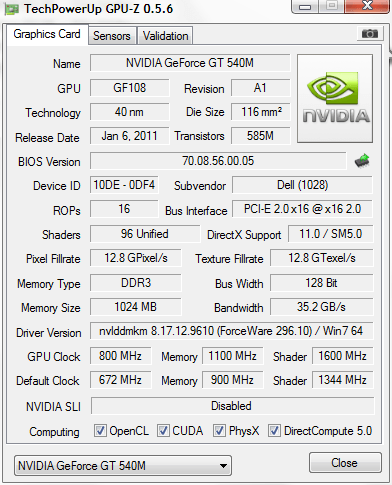Image resolution: width=392 pixels, height=485 pixels.
Task: Click the BIOS save chip icon
Action: 362,161
